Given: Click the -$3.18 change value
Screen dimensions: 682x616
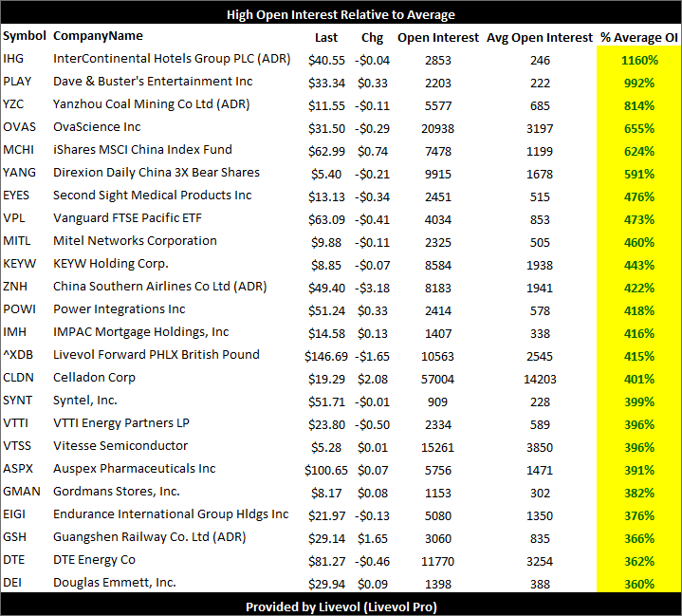Looking at the screenshot, I should 373,288.
